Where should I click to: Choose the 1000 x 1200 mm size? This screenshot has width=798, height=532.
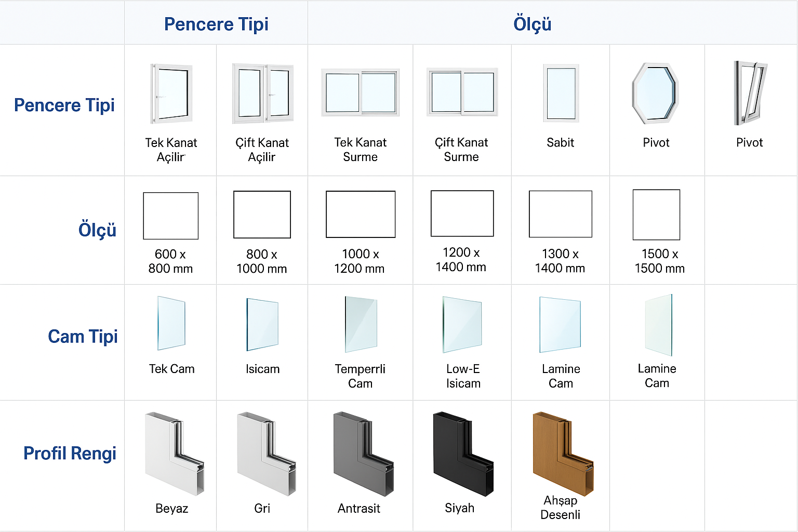point(361,214)
